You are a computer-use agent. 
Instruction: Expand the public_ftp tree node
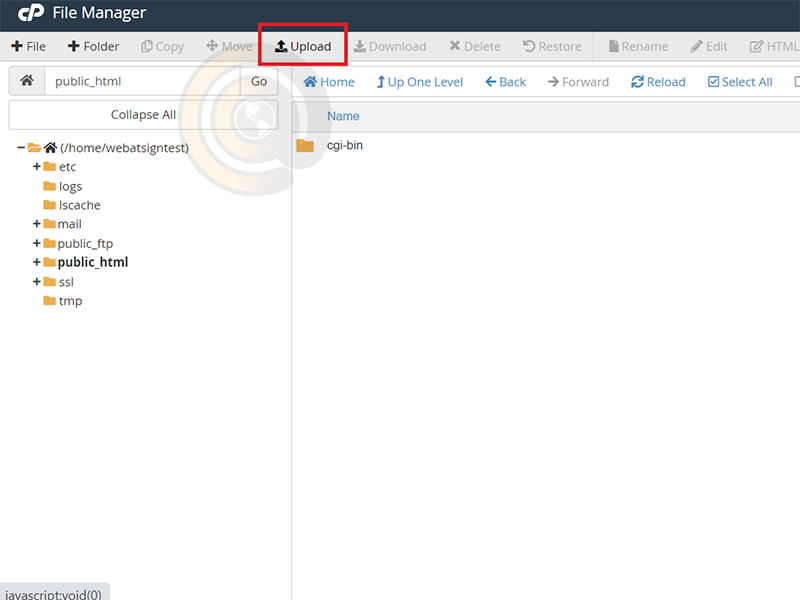tap(37, 243)
